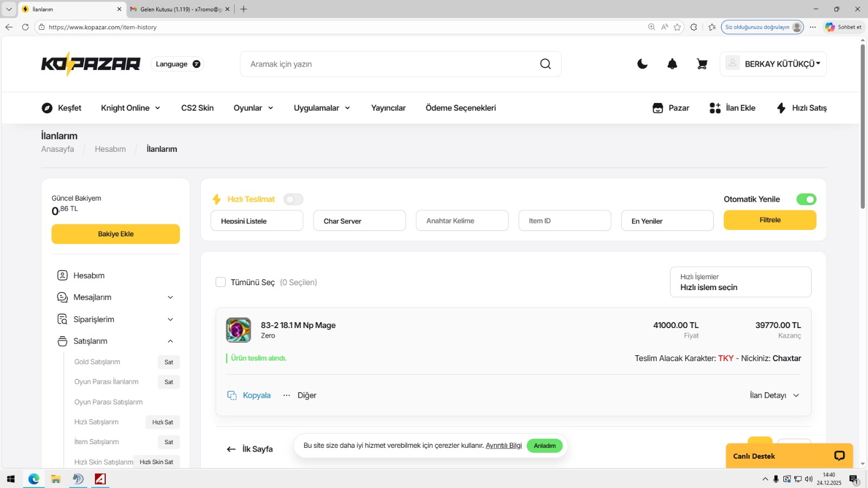
Task: Click the Item ID input field
Action: point(565,221)
